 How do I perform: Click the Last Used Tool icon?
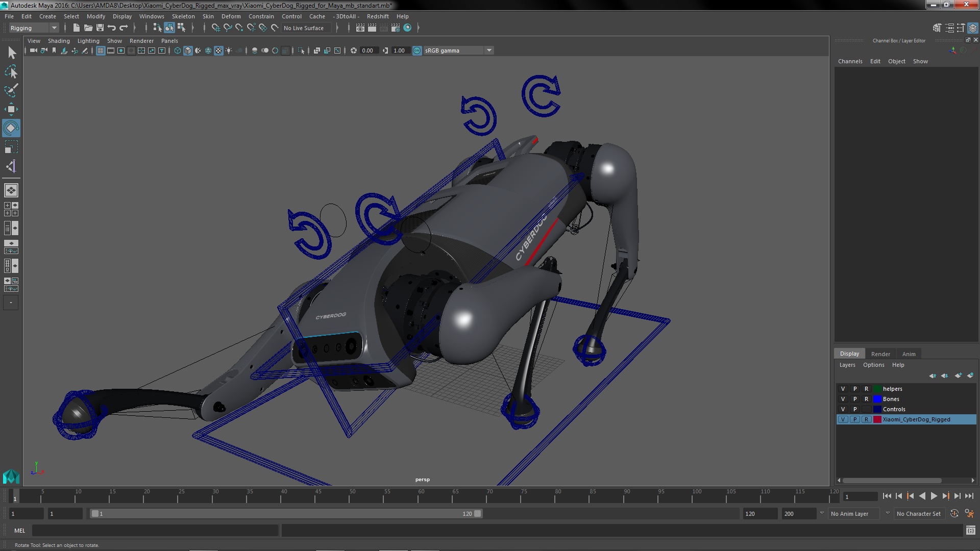[11, 166]
